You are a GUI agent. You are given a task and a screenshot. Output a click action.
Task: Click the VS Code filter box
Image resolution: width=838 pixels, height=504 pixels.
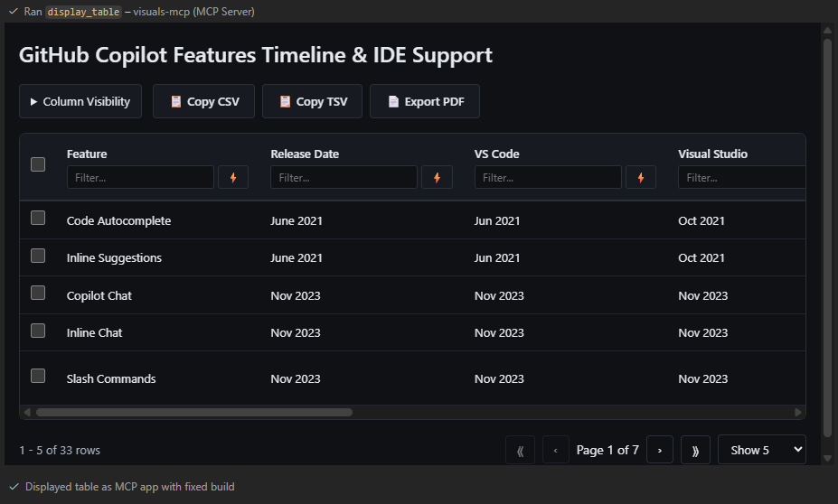point(549,178)
